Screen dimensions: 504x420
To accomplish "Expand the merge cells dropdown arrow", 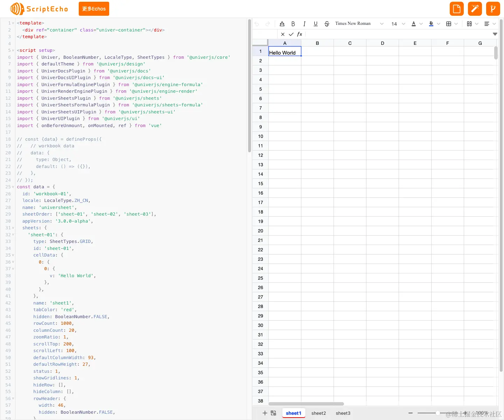I will click(x=477, y=24).
